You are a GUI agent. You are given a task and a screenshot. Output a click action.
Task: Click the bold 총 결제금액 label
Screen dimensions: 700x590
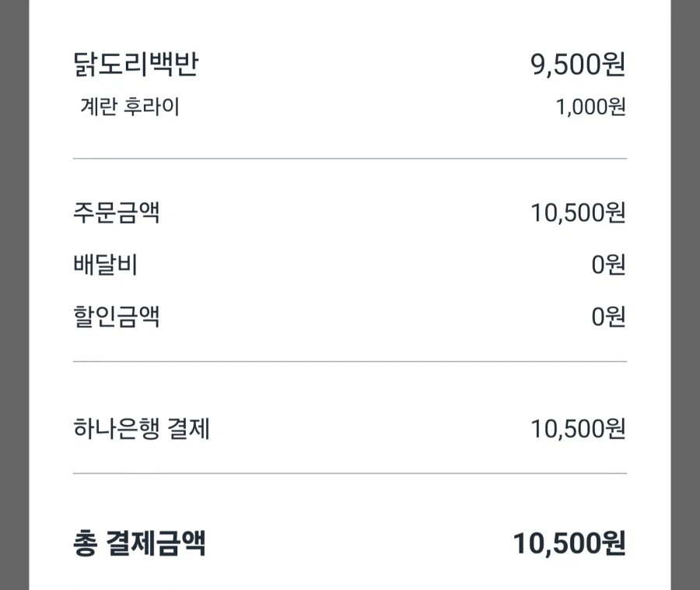pos(139,543)
